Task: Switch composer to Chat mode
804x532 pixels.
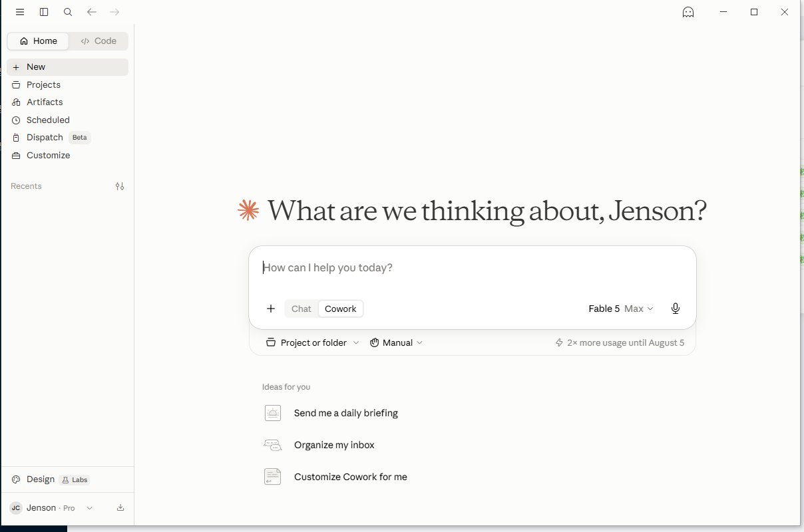Action: pos(301,309)
